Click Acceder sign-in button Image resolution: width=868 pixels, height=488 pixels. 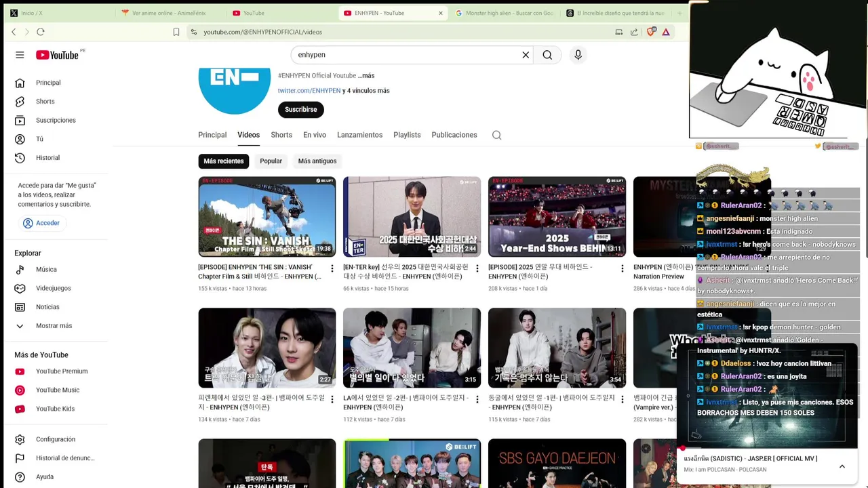(x=41, y=223)
